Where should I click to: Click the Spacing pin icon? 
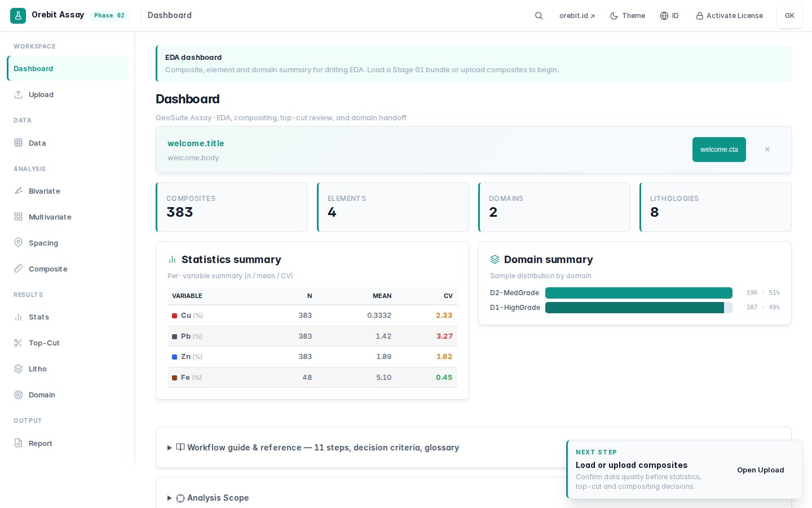coord(18,243)
